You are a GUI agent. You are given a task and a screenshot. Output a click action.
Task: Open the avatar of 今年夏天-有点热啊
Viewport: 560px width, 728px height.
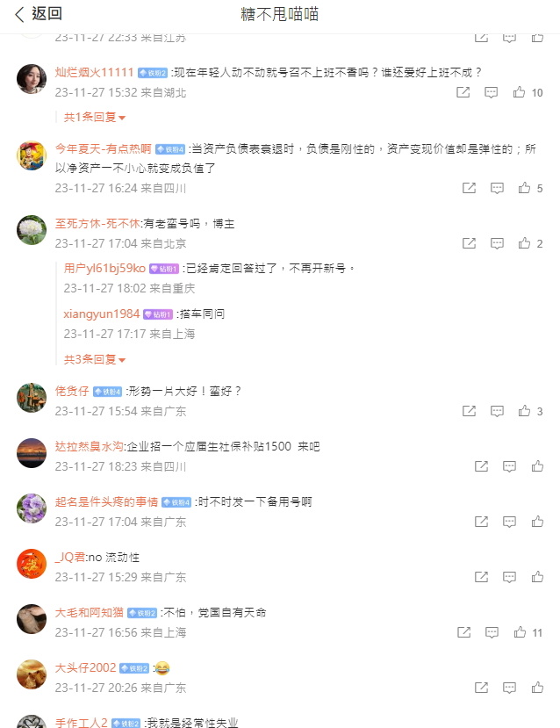point(32,155)
